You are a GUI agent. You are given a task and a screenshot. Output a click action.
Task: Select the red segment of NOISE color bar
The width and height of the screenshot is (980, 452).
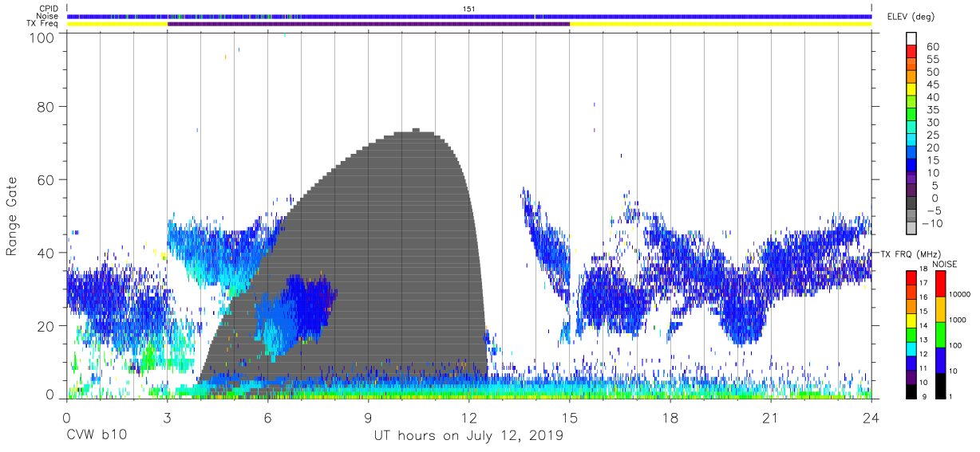click(940, 284)
